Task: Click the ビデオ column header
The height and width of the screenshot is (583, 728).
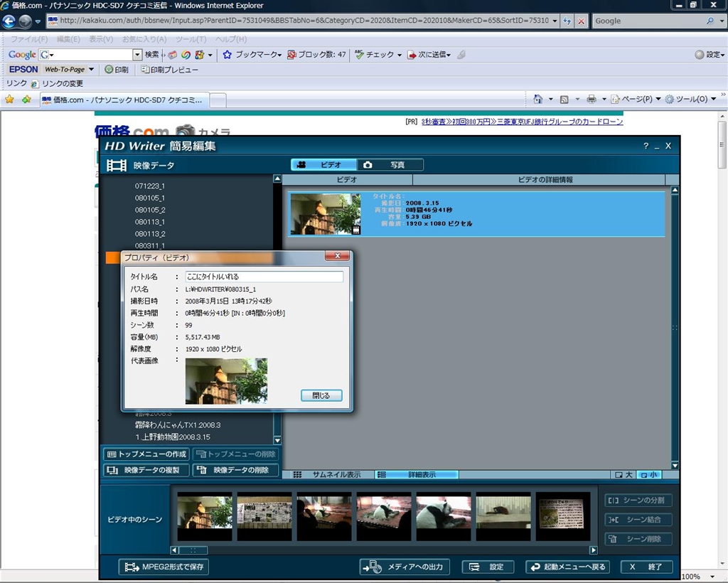Action: point(347,180)
